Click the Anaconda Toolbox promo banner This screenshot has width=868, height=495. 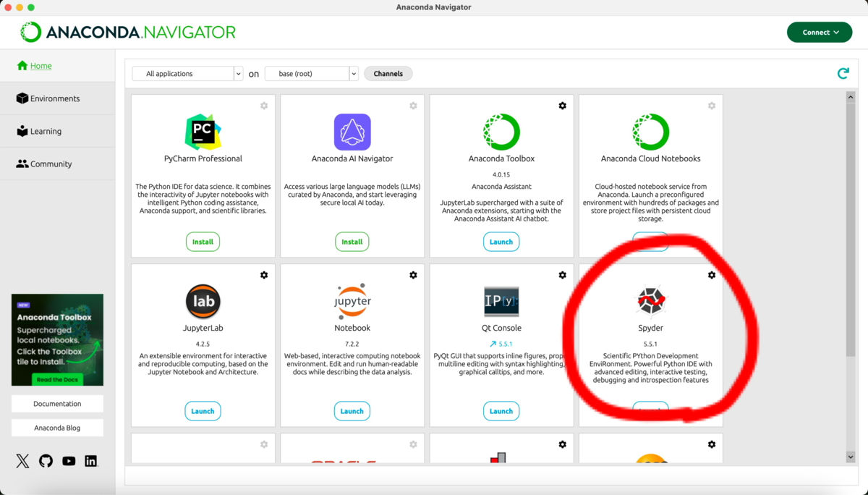pos(57,339)
